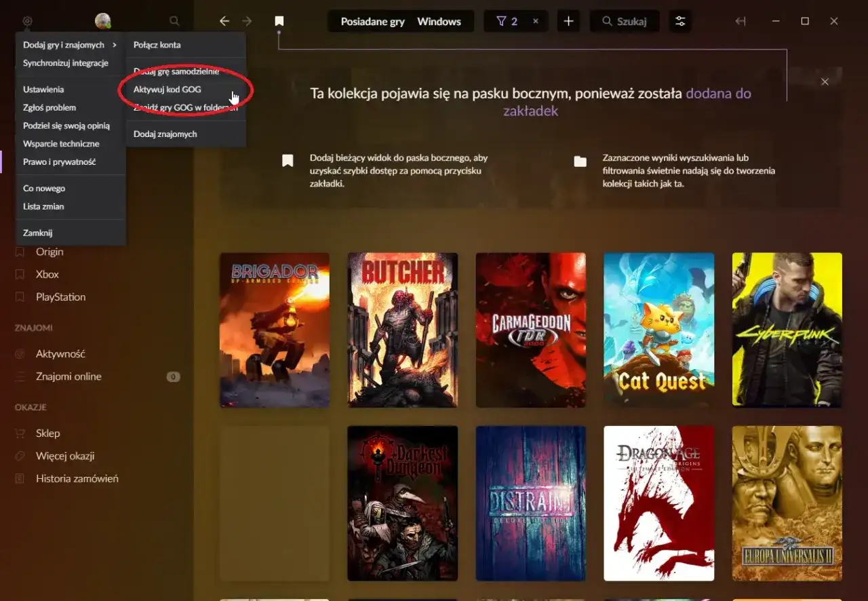
Task: Open Wsparcie techniczne
Action: [x=71, y=144]
